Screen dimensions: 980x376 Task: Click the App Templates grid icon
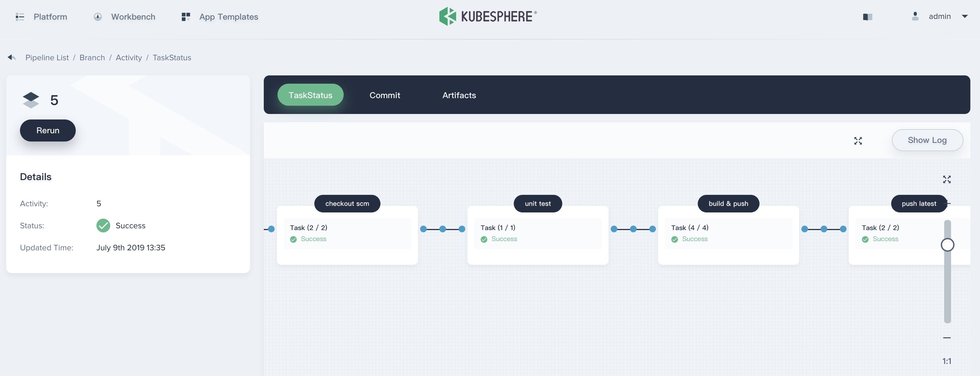point(186,17)
